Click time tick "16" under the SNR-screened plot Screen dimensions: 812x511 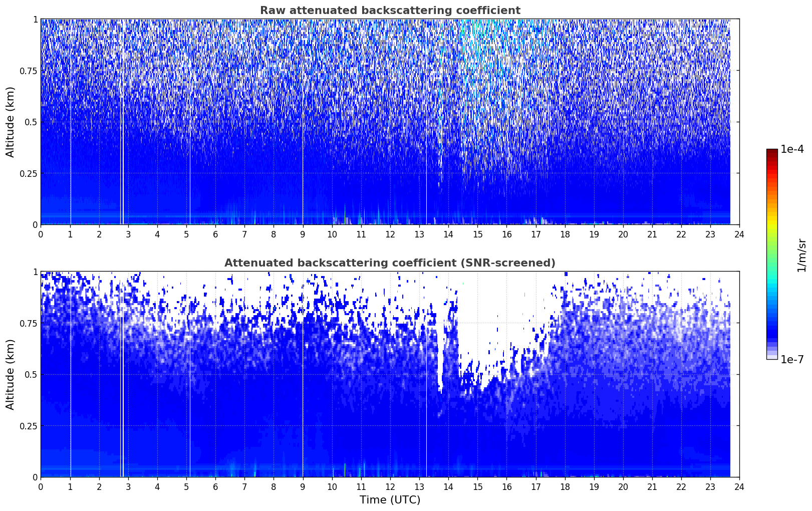(506, 486)
